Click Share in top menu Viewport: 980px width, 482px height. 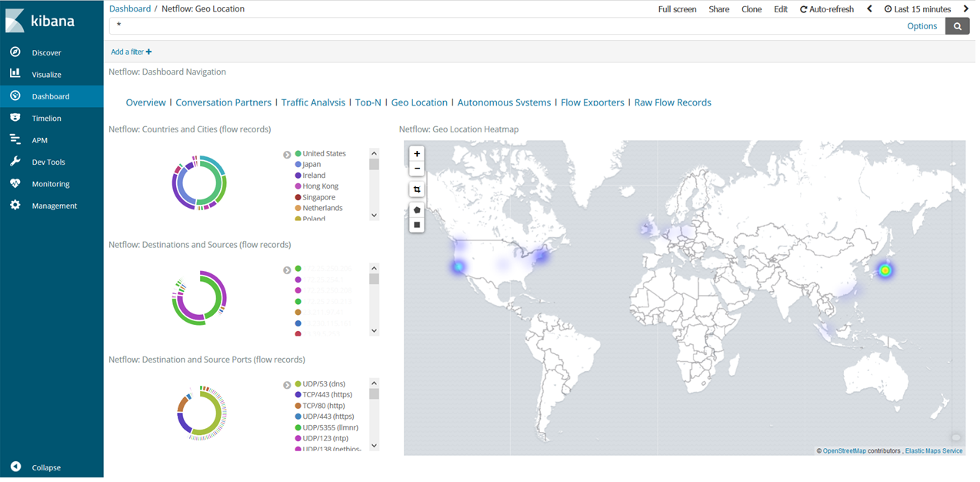coord(719,9)
